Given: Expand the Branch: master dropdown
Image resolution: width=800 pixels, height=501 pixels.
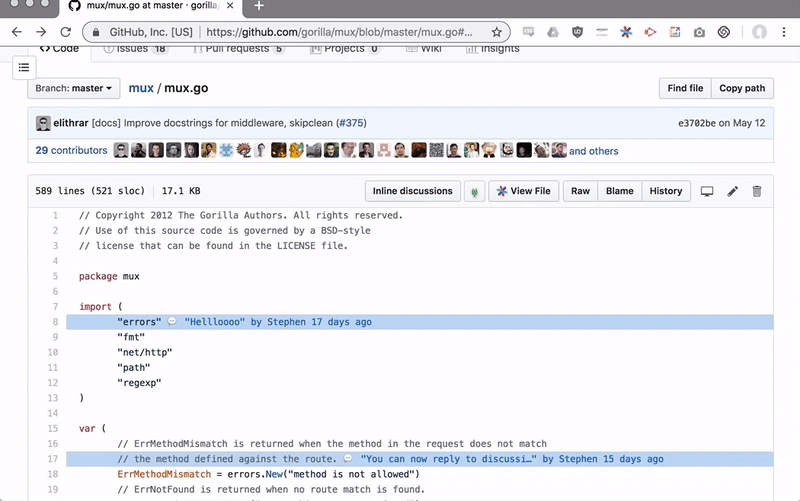Looking at the screenshot, I should [74, 88].
